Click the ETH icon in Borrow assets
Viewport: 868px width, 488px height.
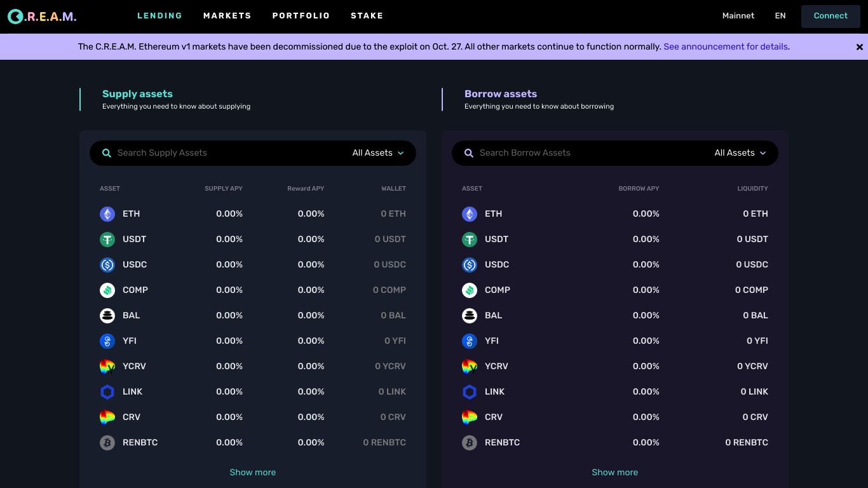(x=470, y=214)
